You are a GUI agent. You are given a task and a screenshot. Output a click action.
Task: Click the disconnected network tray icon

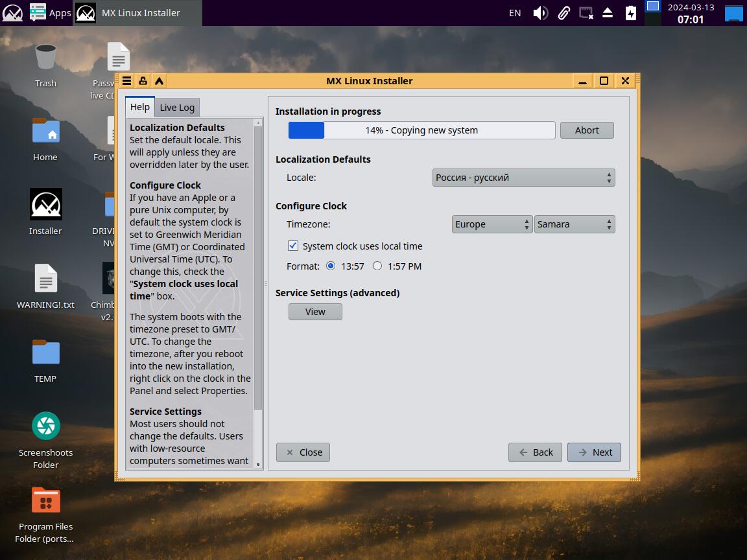pos(586,13)
